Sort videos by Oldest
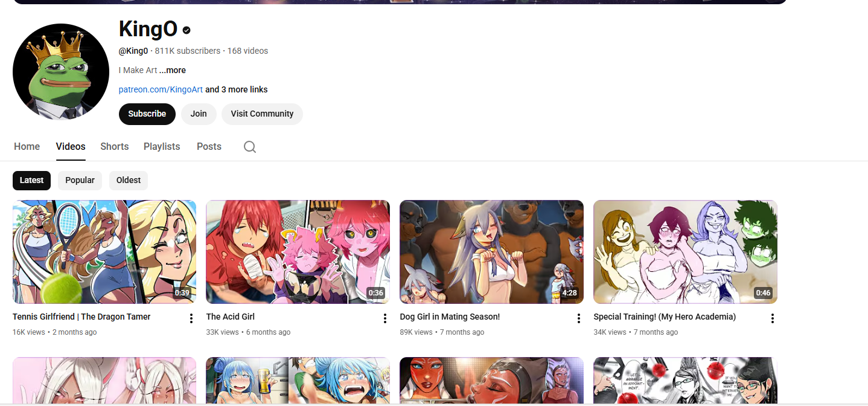Viewport: 868px width, 406px height. [x=129, y=180]
